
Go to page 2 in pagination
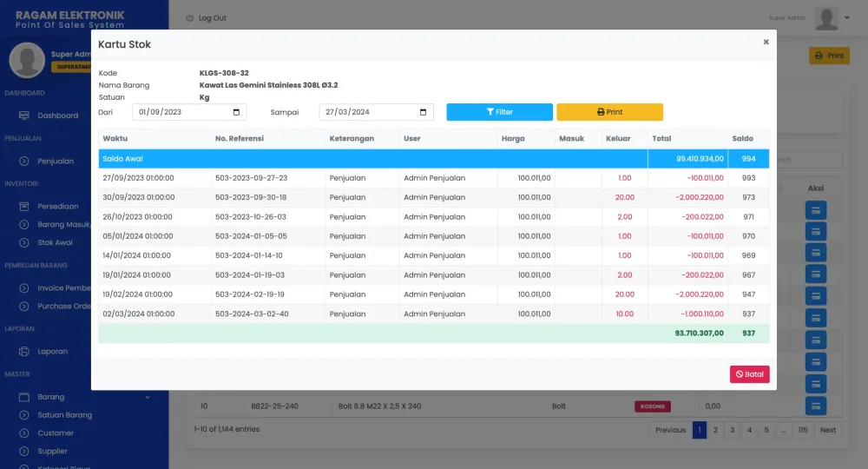[715, 430]
